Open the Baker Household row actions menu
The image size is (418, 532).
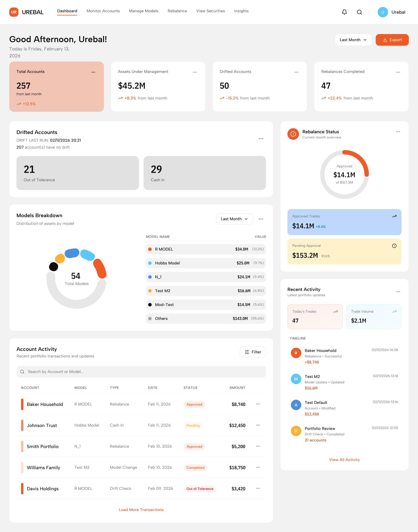258,404
